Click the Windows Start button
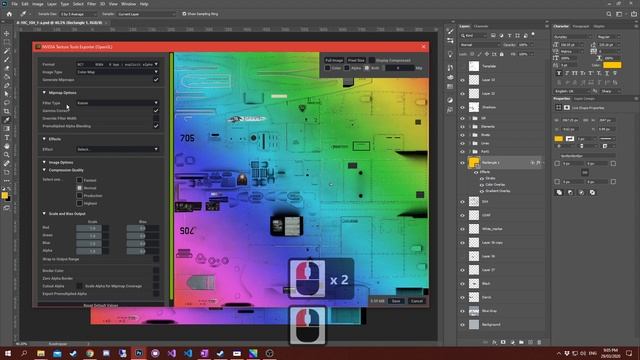 [x=7, y=353]
